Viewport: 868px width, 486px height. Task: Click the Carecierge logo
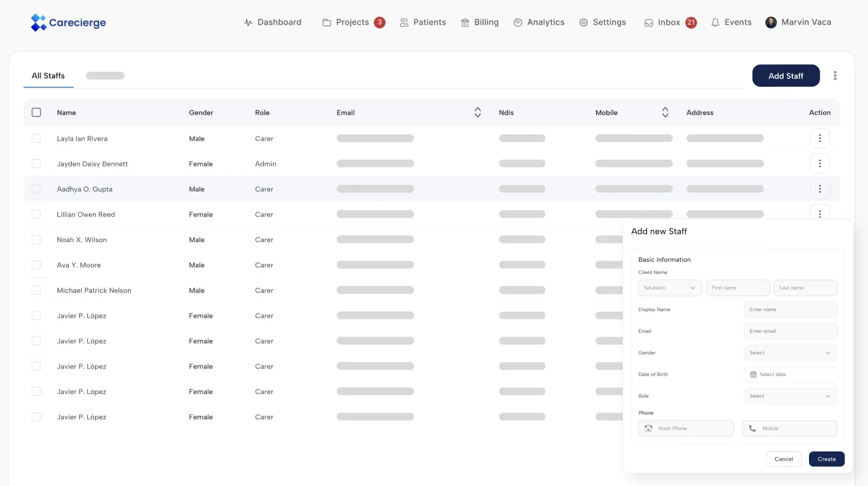coord(68,22)
